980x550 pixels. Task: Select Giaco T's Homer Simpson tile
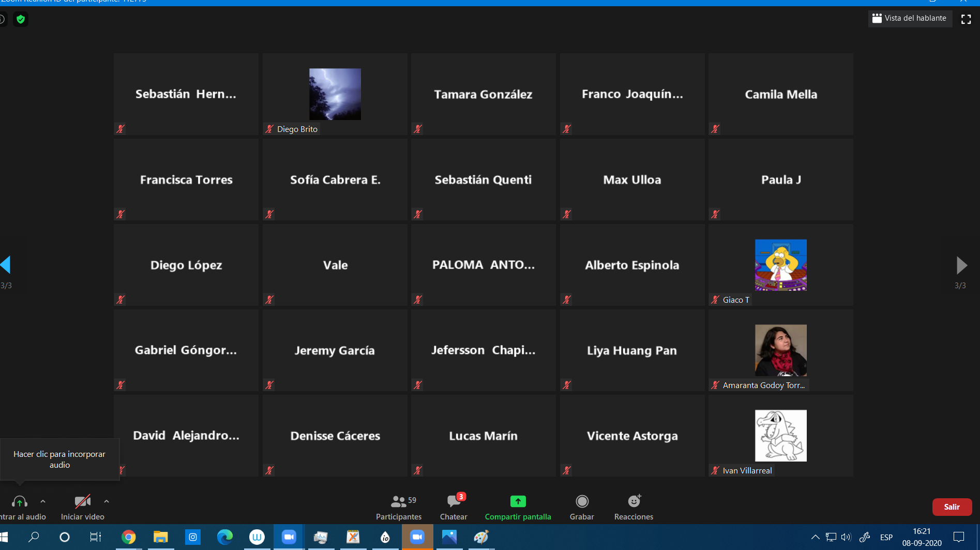pyautogui.click(x=780, y=265)
